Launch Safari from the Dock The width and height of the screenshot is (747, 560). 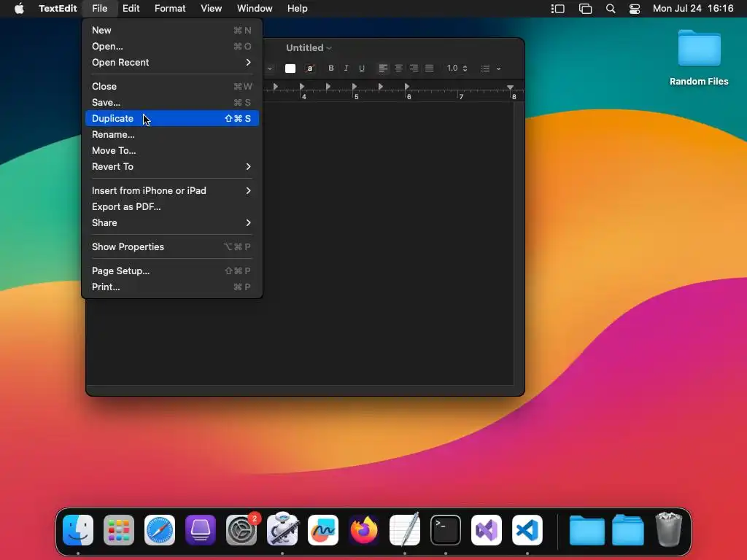point(160,530)
